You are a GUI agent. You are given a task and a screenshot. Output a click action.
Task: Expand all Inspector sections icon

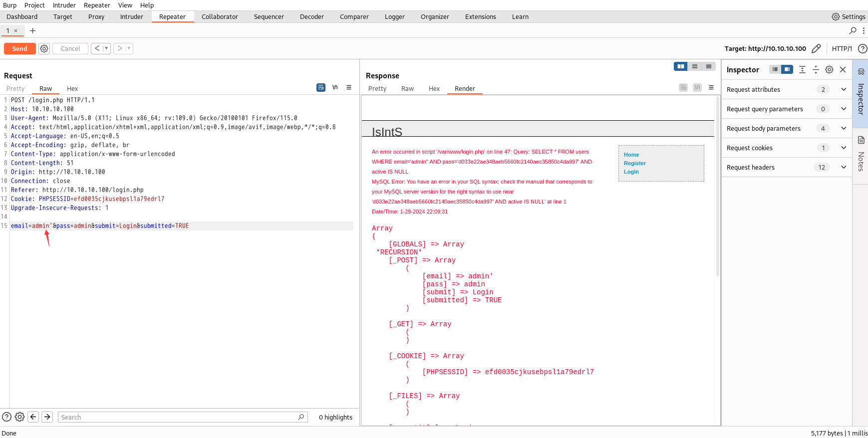[802, 69]
